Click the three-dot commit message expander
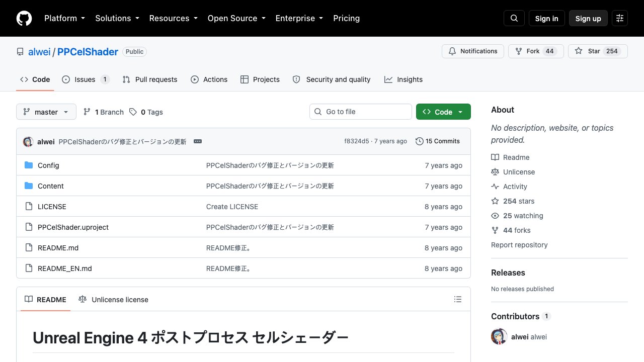This screenshot has height=362, width=644. click(x=198, y=141)
